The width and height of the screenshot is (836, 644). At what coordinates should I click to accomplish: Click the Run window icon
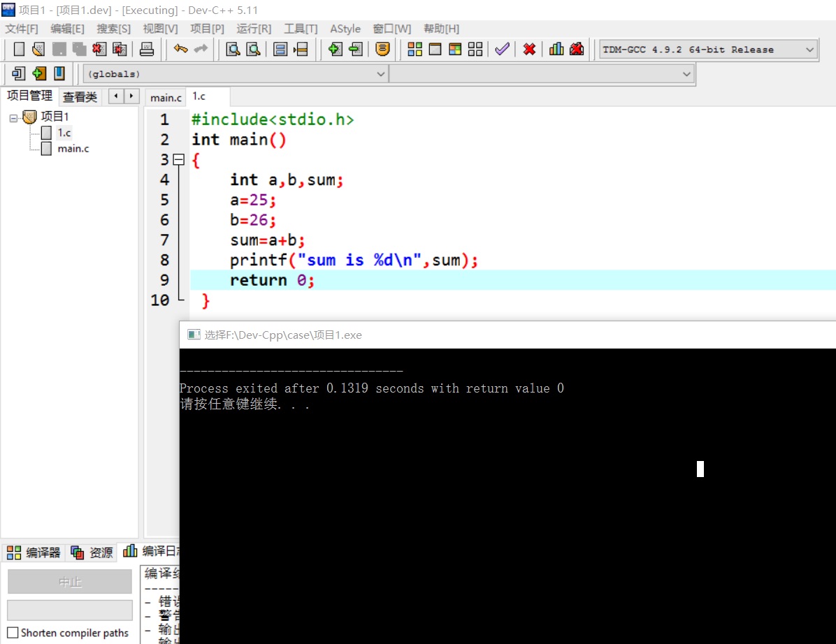pos(435,50)
